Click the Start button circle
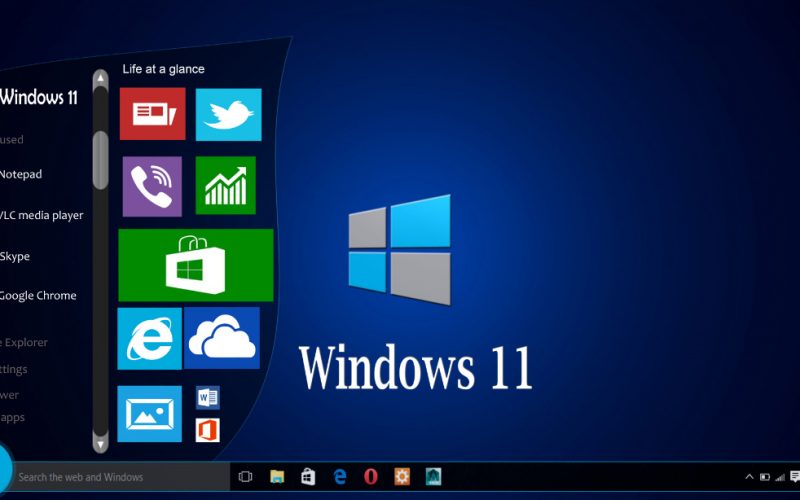 pyautogui.click(x=4, y=468)
